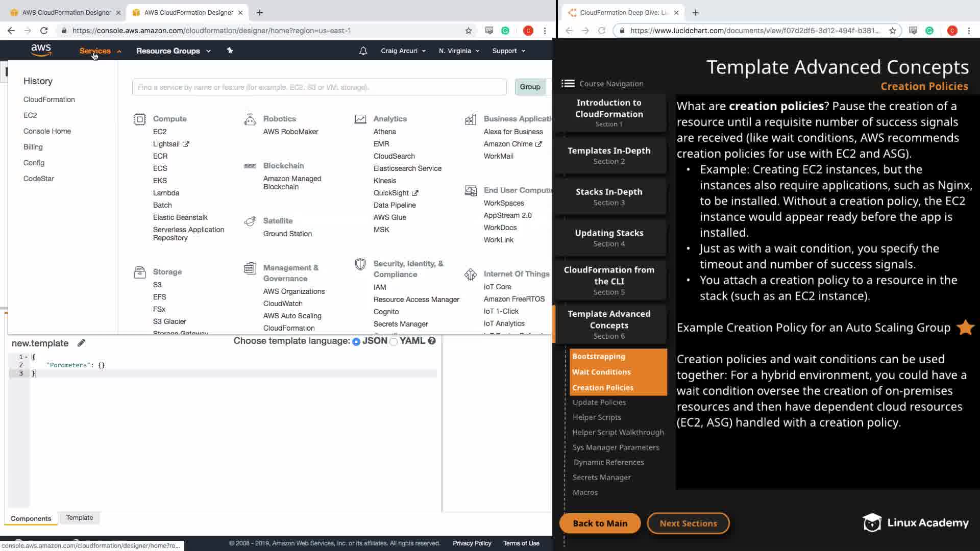Collapse line 1 fold arrow in editor
The height and width of the screenshot is (551, 980).
[x=27, y=357]
